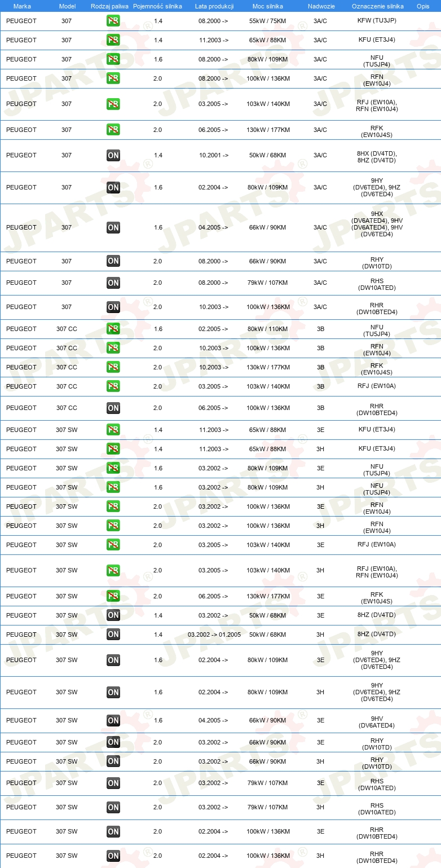Select the petrol icon for 307 1.6 80kW/109KM 3A/C NFU
The width and height of the screenshot is (441, 868).
113,59
